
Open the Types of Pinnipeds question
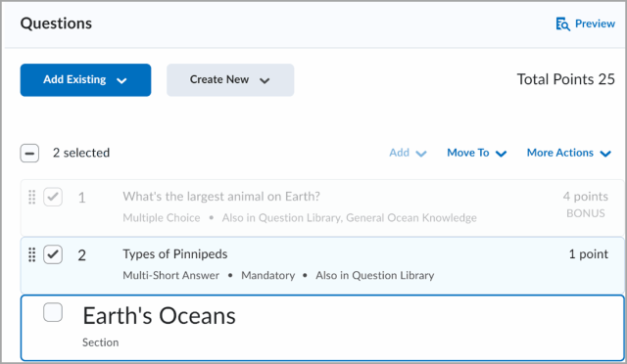tap(175, 254)
